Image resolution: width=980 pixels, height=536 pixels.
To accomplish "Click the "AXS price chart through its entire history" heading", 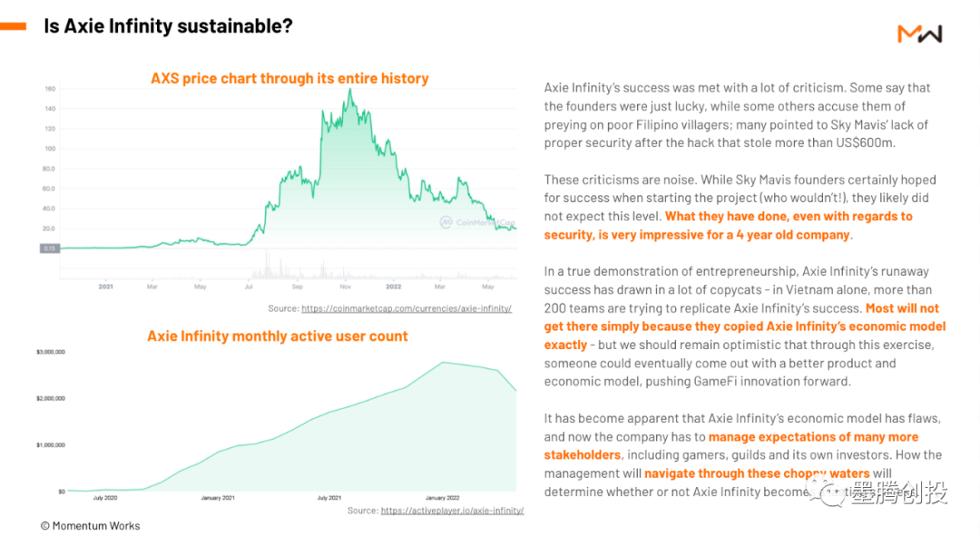I will click(289, 78).
